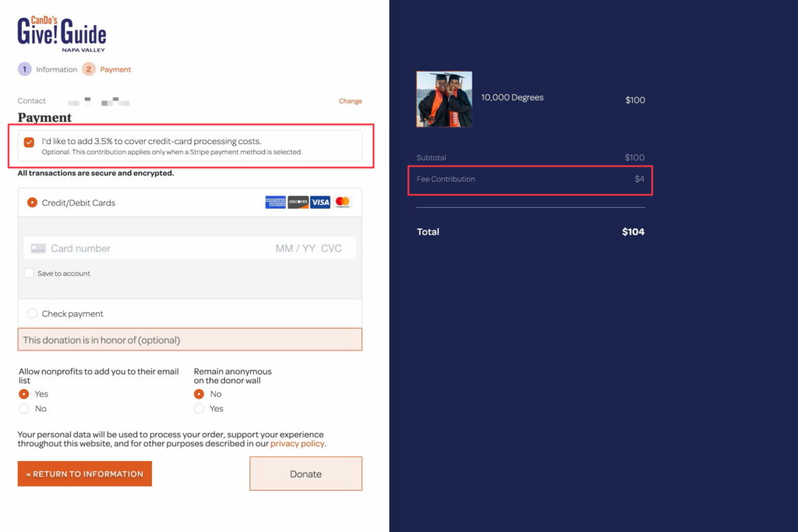Click the MM / YY expiry field
Image resolution: width=798 pixels, height=532 pixels.
[x=295, y=248]
